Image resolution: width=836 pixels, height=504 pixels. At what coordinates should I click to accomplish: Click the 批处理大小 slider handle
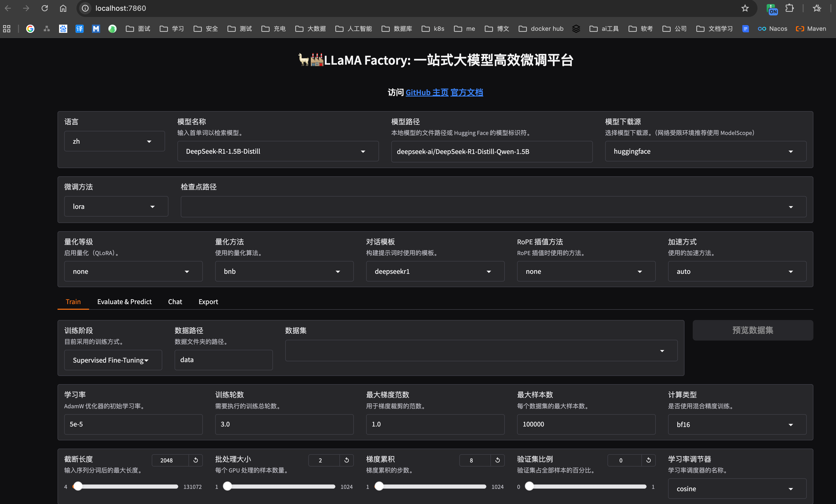[228, 486]
